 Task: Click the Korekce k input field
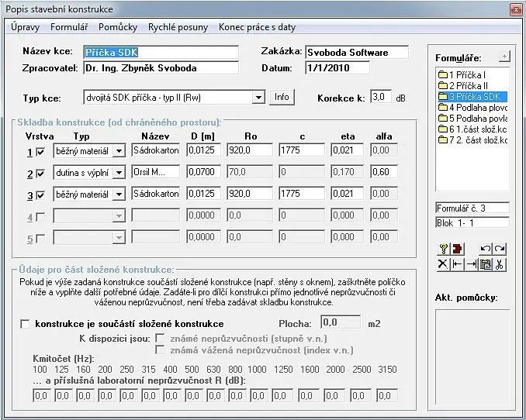point(380,98)
